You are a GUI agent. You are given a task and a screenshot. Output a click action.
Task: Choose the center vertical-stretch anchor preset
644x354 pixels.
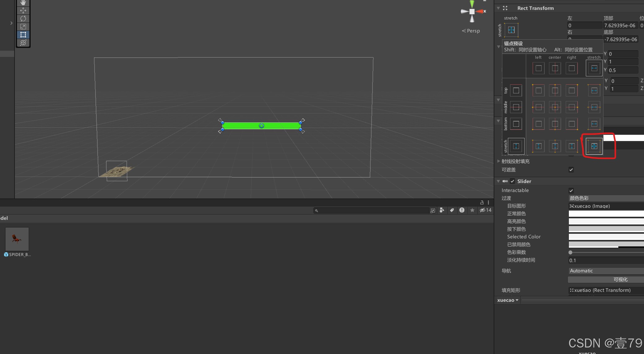[x=555, y=146]
